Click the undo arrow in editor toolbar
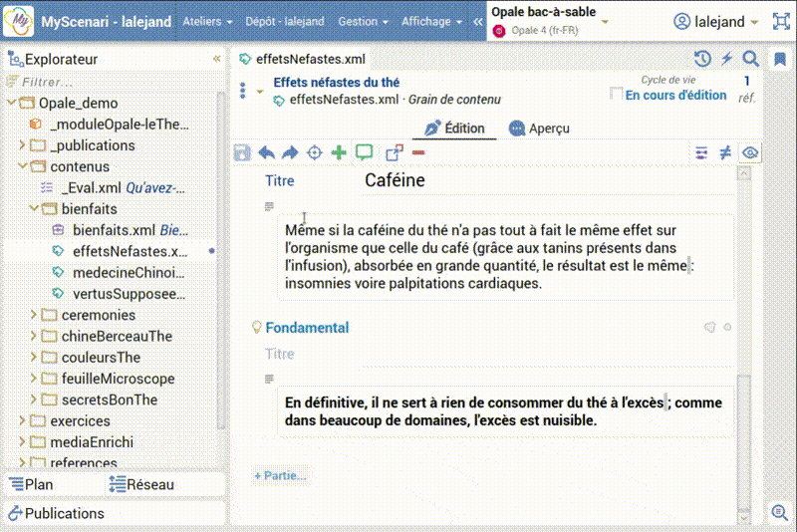 [266, 152]
